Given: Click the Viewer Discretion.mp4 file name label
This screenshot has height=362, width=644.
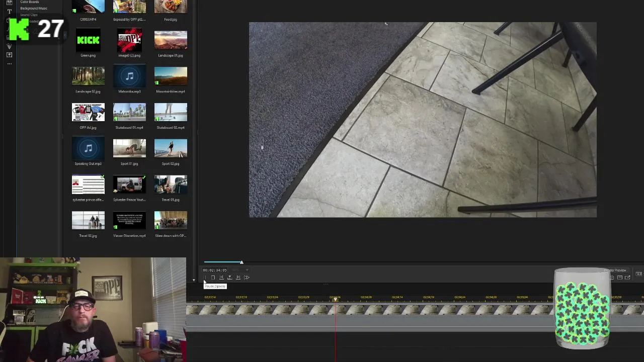Looking at the screenshot, I should coord(129,236).
